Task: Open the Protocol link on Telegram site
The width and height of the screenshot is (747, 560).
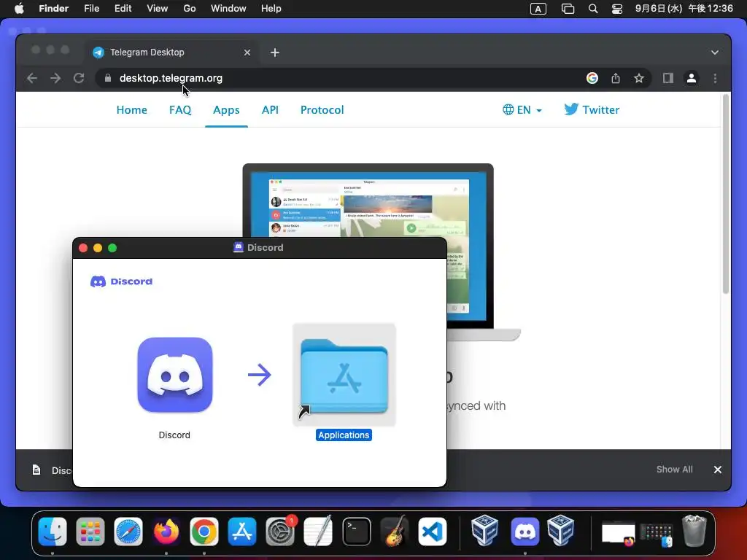Action: (322, 110)
